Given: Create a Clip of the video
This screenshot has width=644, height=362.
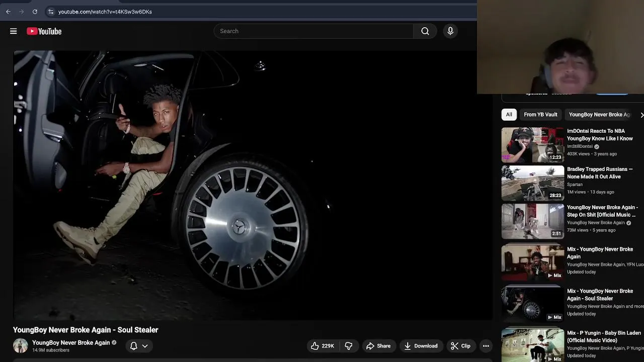Looking at the screenshot, I should pyautogui.click(x=461, y=346).
